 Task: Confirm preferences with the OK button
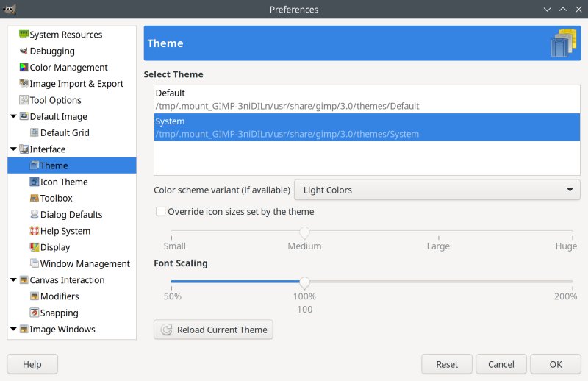click(x=556, y=364)
